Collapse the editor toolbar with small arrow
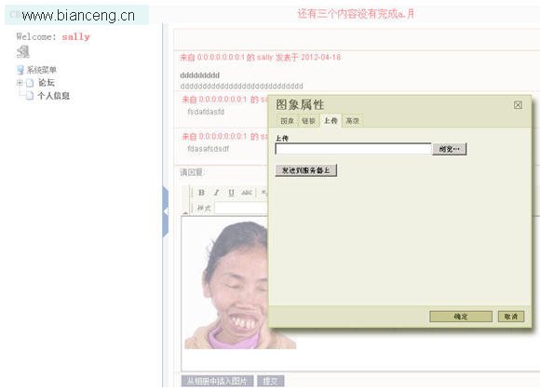 point(185,212)
